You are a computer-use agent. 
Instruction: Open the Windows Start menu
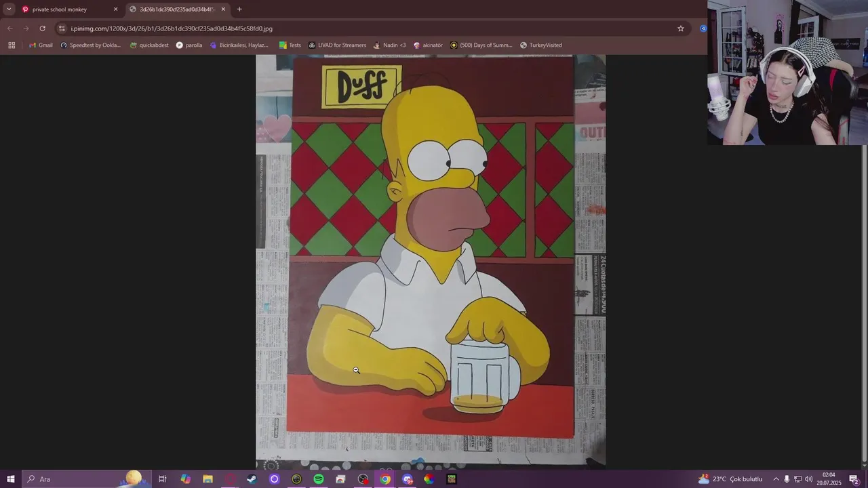pyautogui.click(x=11, y=479)
